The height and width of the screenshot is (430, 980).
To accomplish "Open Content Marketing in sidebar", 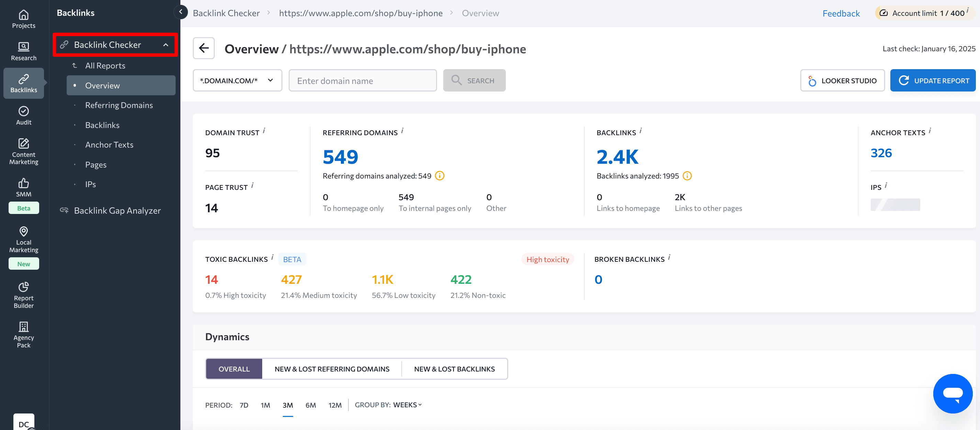I will (x=24, y=151).
